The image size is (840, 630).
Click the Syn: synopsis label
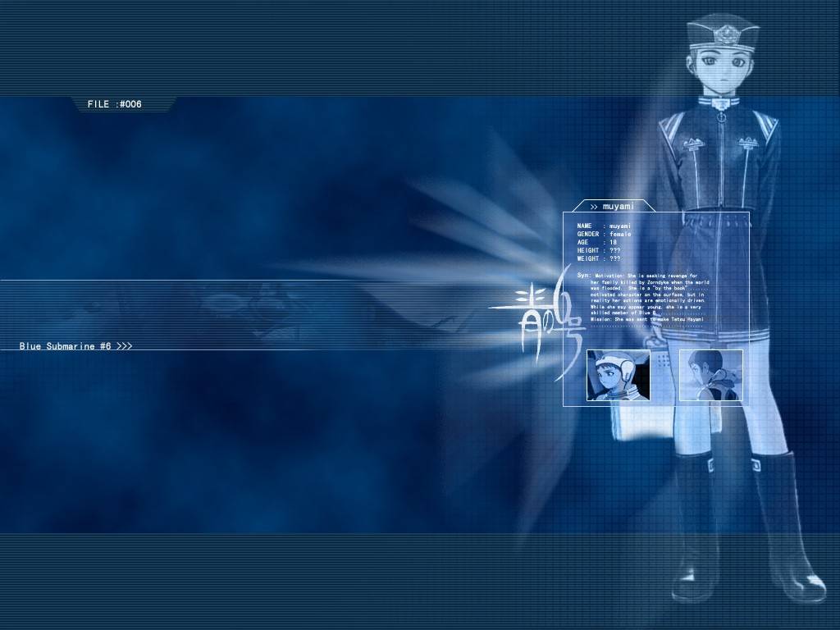point(583,275)
